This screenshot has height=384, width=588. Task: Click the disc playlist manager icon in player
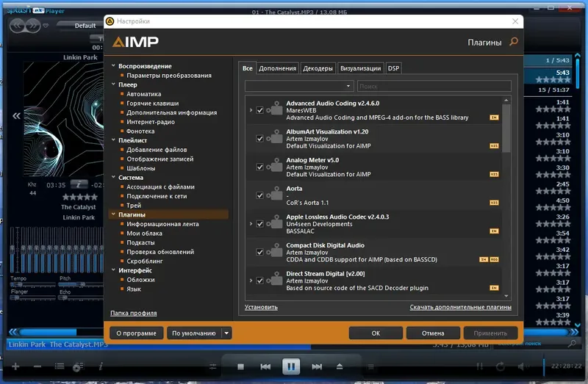(x=78, y=367)
